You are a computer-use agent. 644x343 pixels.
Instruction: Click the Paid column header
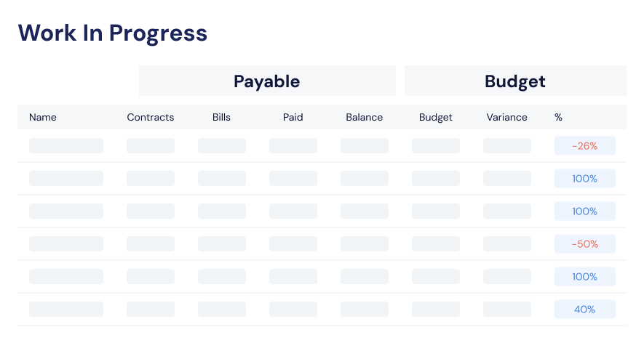tap(293, 117)
